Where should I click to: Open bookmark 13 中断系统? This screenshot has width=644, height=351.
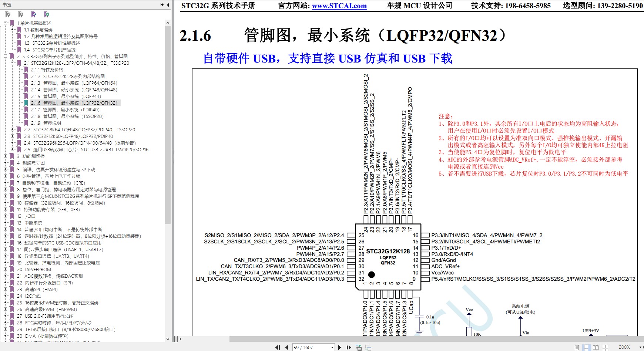[x=30, y=223]
